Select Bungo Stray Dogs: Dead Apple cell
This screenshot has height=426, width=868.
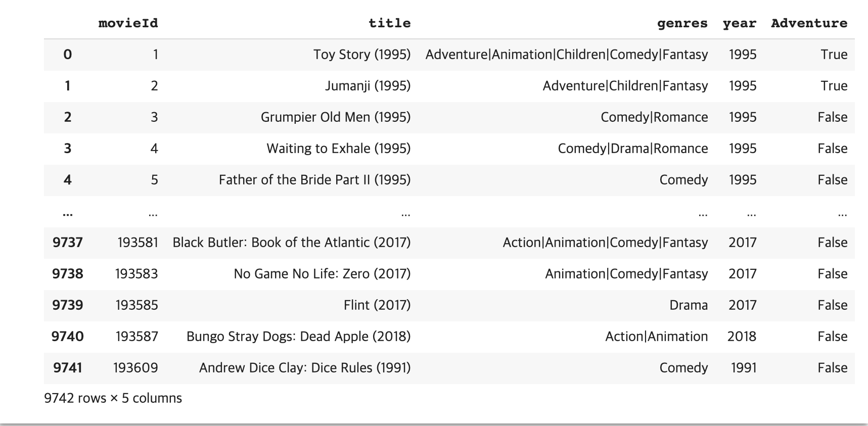298,337
